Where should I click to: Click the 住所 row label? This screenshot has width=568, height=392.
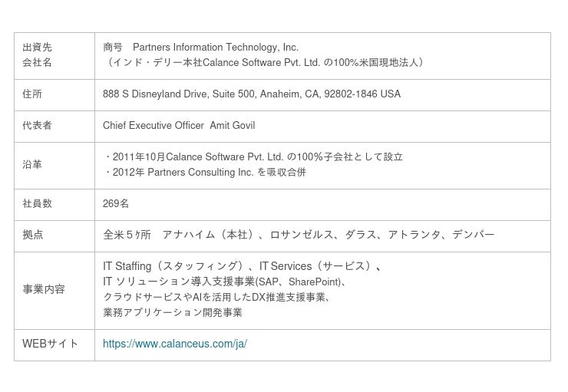[32, 94]
